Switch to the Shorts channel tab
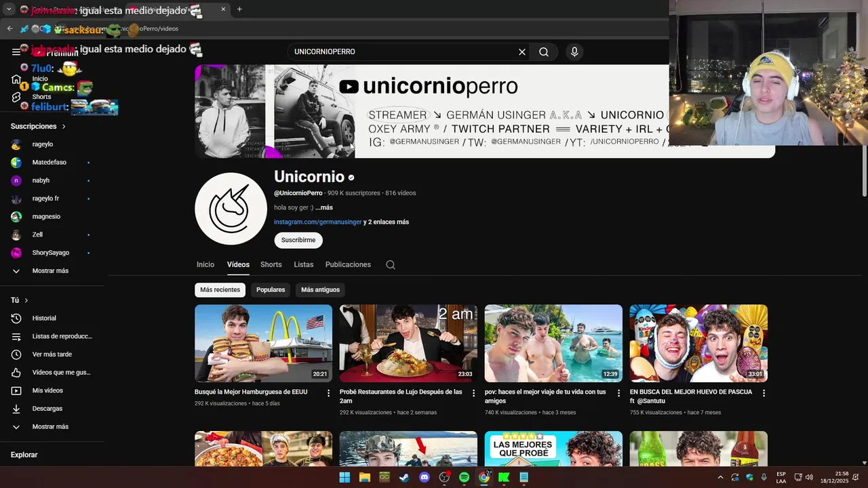The height and width of the screenshot is (488, 868). 271,265
